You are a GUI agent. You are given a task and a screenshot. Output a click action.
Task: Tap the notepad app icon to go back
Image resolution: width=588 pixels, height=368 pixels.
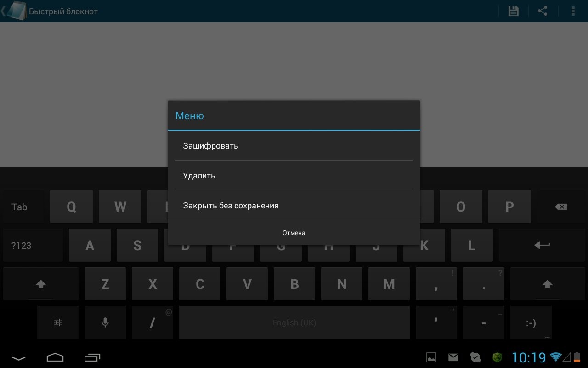click(x=17, y=11)
